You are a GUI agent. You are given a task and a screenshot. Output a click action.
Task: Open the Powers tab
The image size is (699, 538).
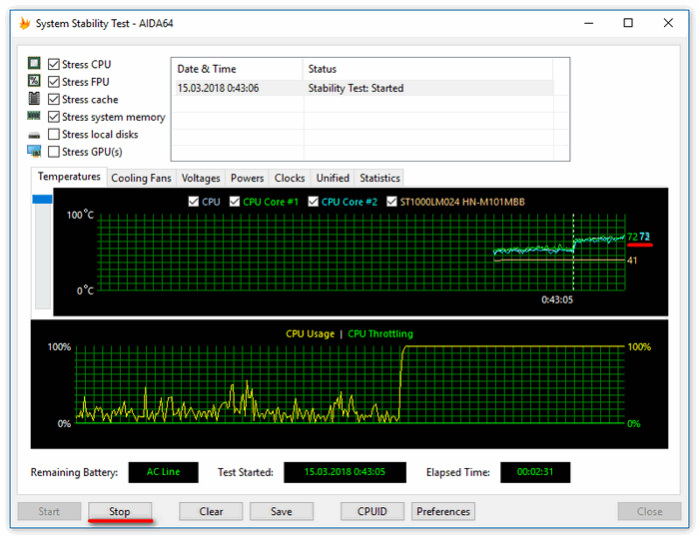pos(247,178)
